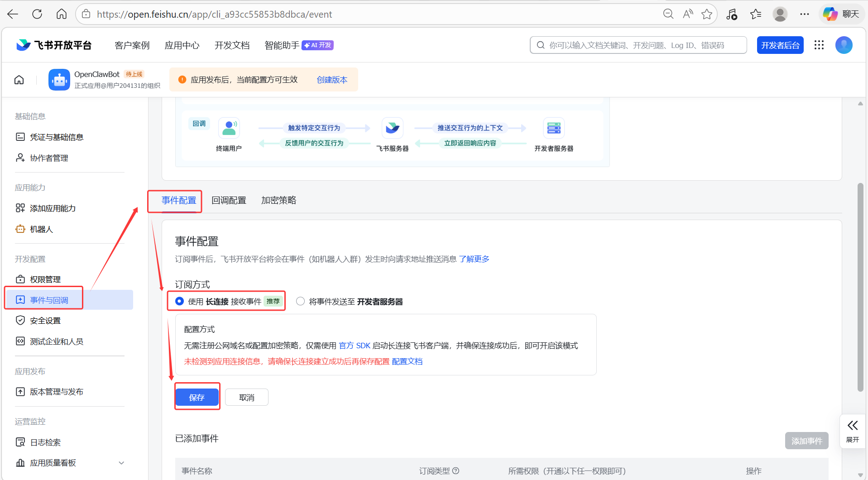
Task: Click the 保存 button
Action: 197,397
